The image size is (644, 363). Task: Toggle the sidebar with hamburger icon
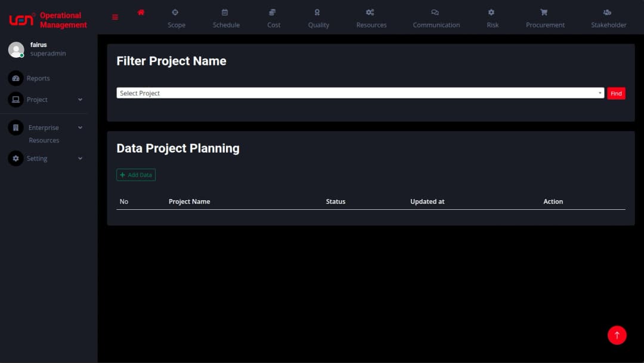pyautogui.click(x=114, y=17)
